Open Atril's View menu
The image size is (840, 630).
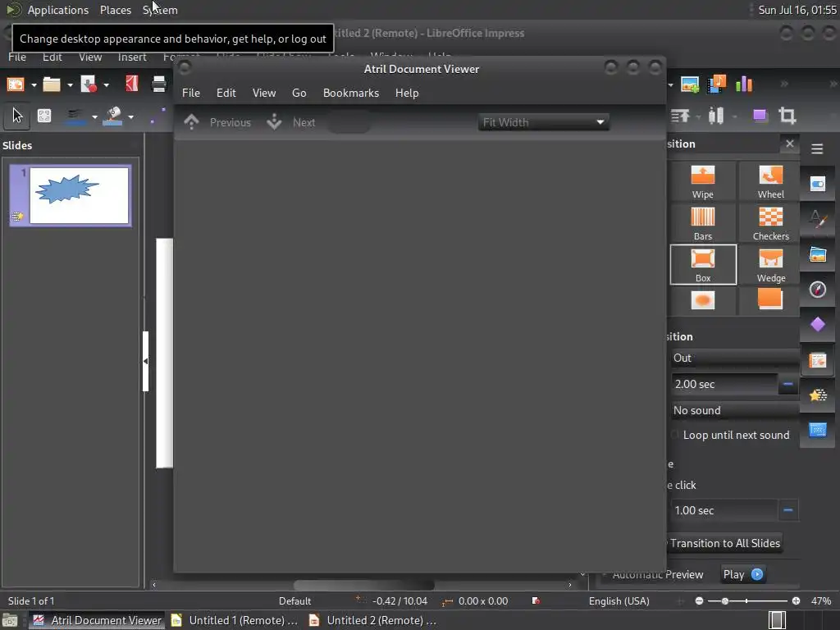[264, 94]
